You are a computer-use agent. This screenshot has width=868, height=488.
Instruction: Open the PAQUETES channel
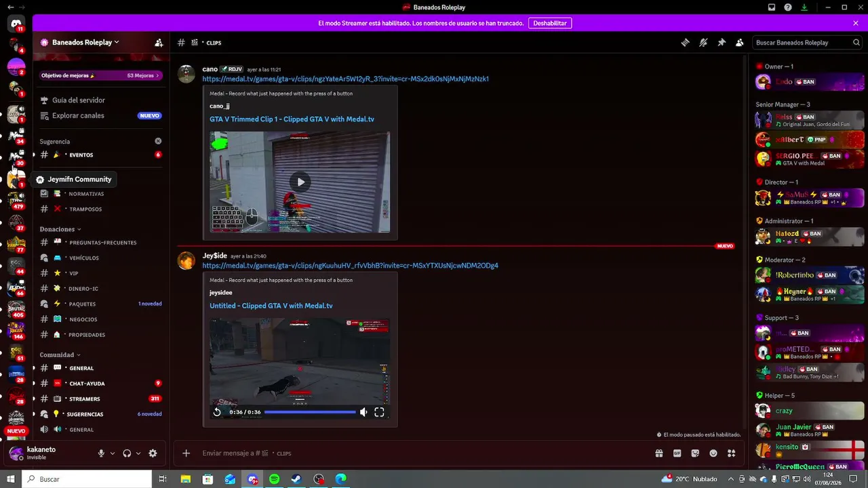point(100,304)
